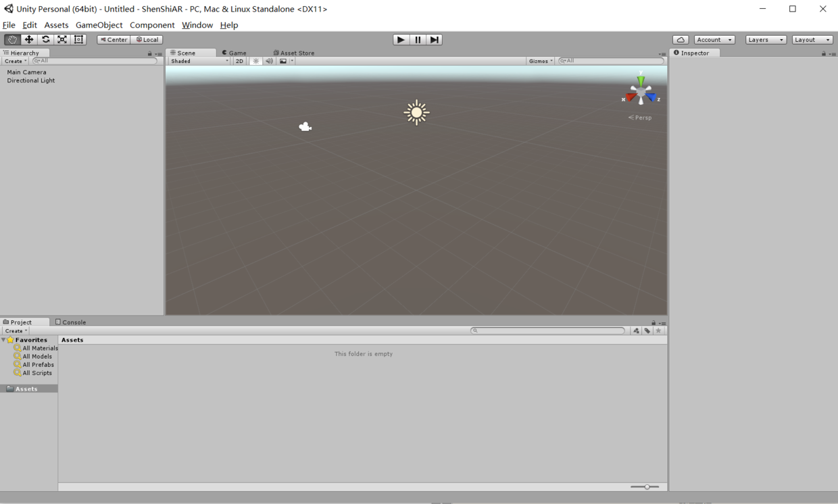The image size is (838, 504).
Task: Lock the Hierarchy panel
Action: coord(150,53)
